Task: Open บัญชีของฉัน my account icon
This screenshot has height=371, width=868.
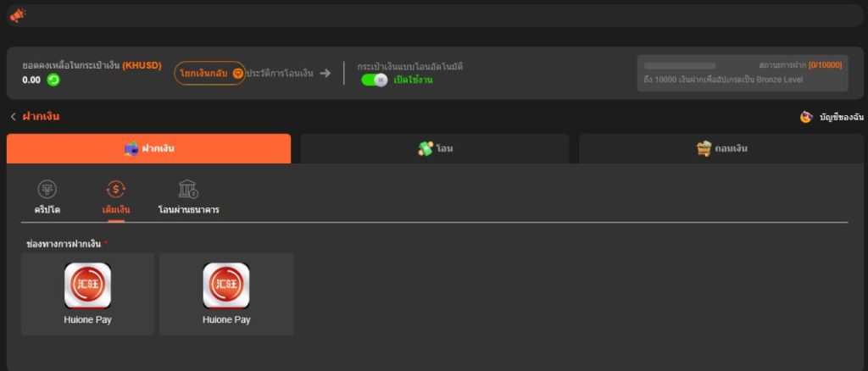Action: [806, 117]
